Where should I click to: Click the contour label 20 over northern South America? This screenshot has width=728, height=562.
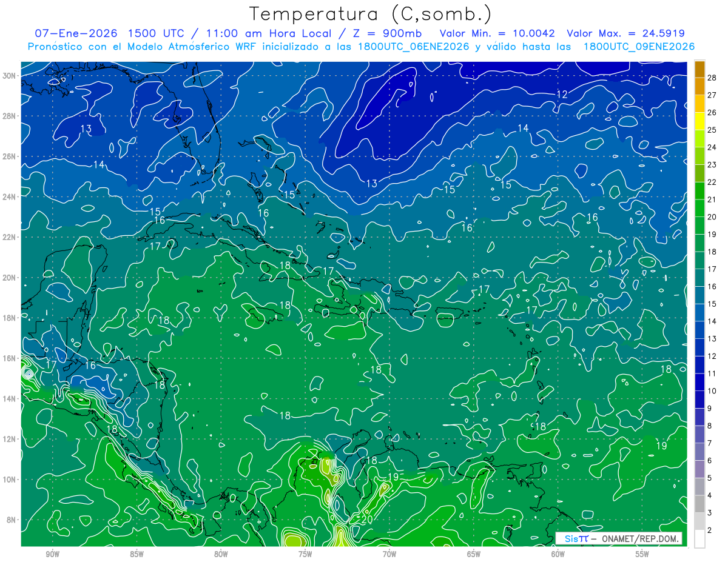(x=367, y=520)
